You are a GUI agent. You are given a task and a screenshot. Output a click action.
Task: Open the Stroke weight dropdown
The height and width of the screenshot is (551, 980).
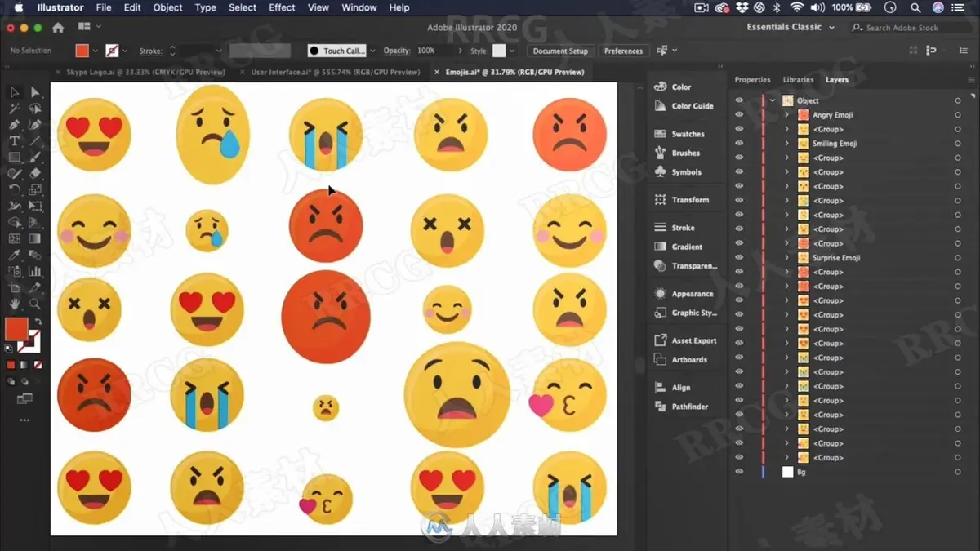[218, 51]
